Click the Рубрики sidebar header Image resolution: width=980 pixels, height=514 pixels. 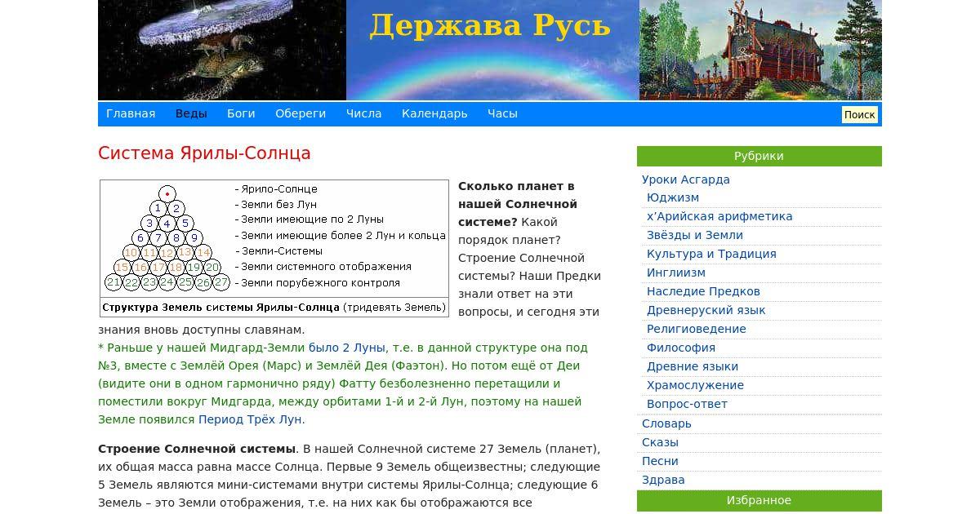(x=759, y=156)
